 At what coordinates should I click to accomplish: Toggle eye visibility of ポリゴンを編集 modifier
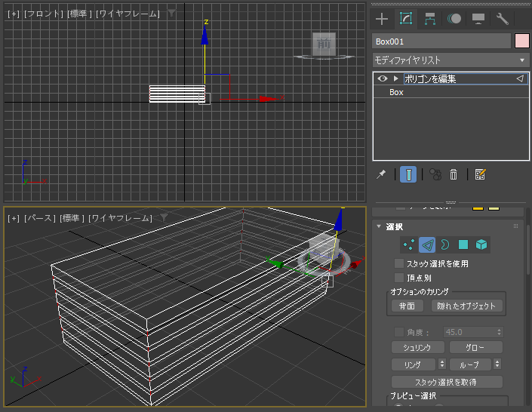(x=383, y=78)
